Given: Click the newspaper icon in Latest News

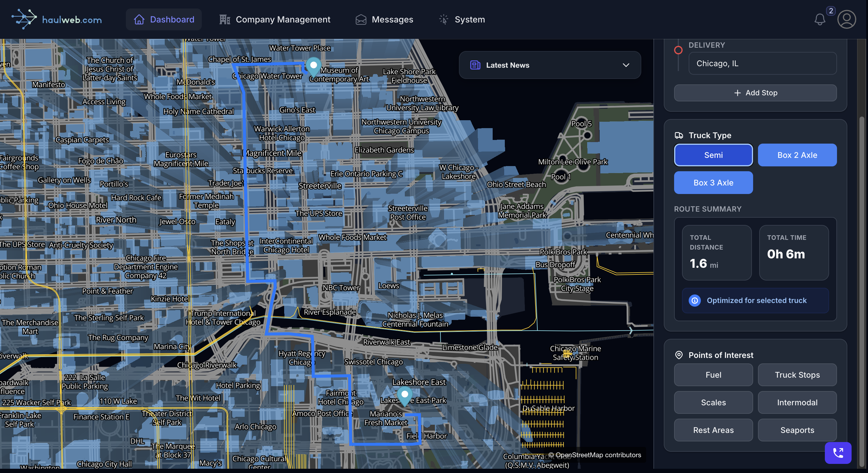Looking at the screenshot, I should (475, 65).
